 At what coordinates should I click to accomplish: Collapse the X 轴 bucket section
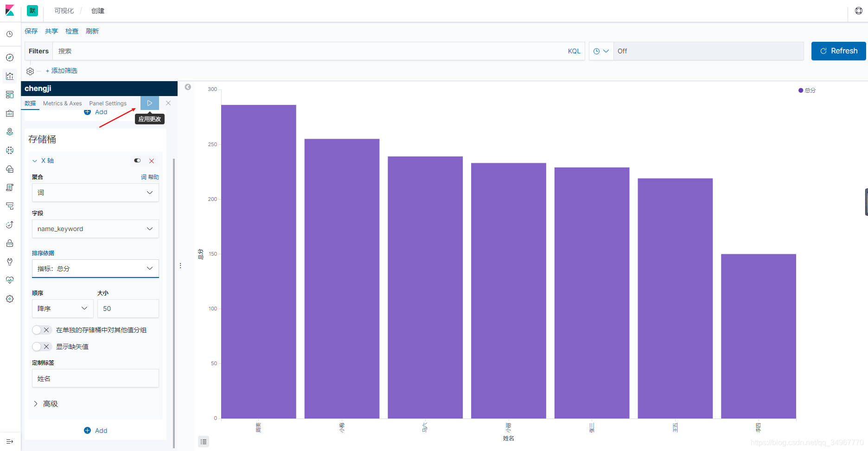click(x=43, y=161)
